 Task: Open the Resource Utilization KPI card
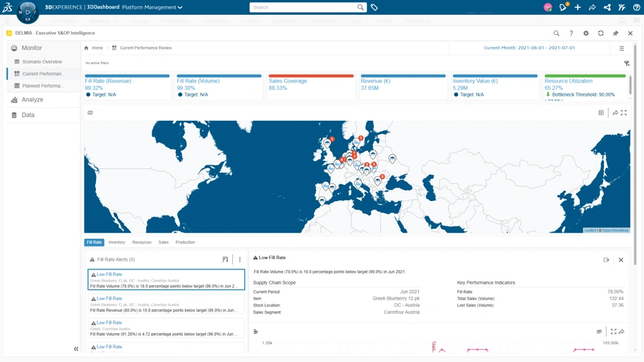click(586, 87)
